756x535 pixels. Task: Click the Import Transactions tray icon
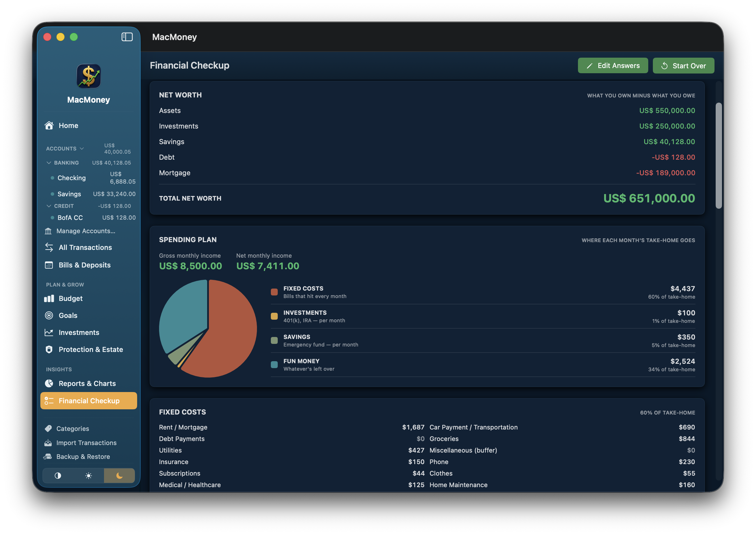pos(48,442)
